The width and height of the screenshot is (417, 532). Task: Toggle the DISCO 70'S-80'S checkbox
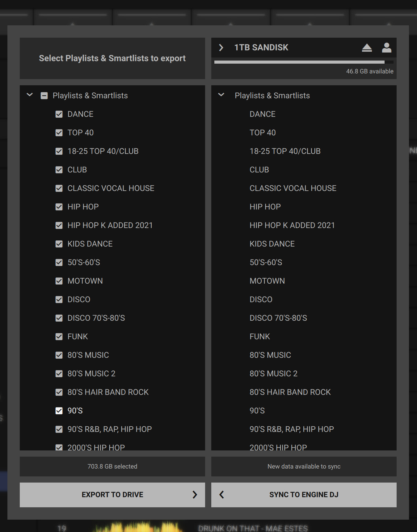[x=59, y=318]
